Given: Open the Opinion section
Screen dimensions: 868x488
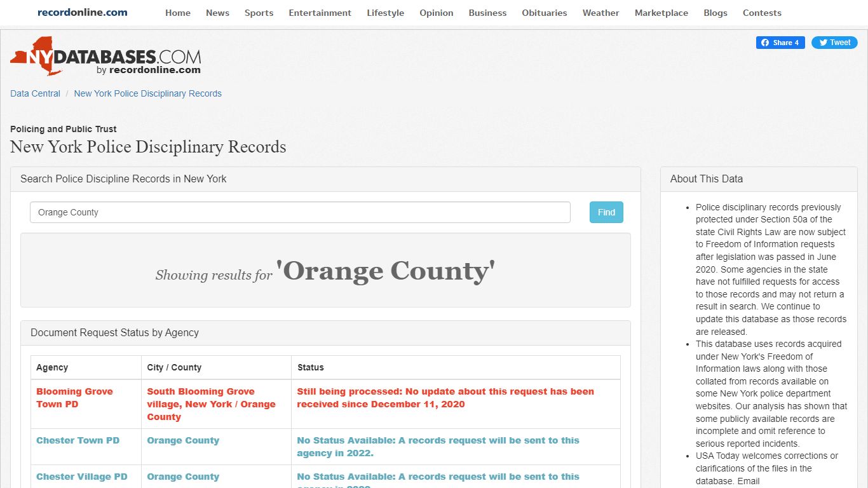Looking at the screenshot, I should tap(437, 13).
